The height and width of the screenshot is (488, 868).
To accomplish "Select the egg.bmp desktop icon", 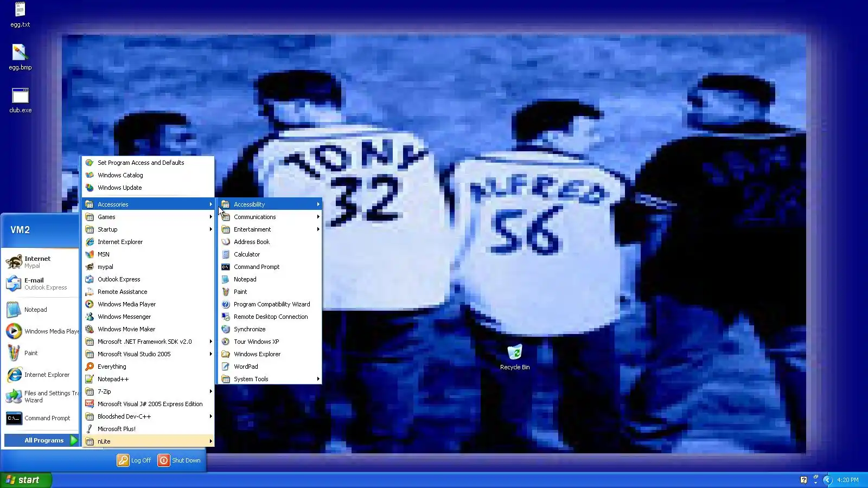I will tap(20, 53).
